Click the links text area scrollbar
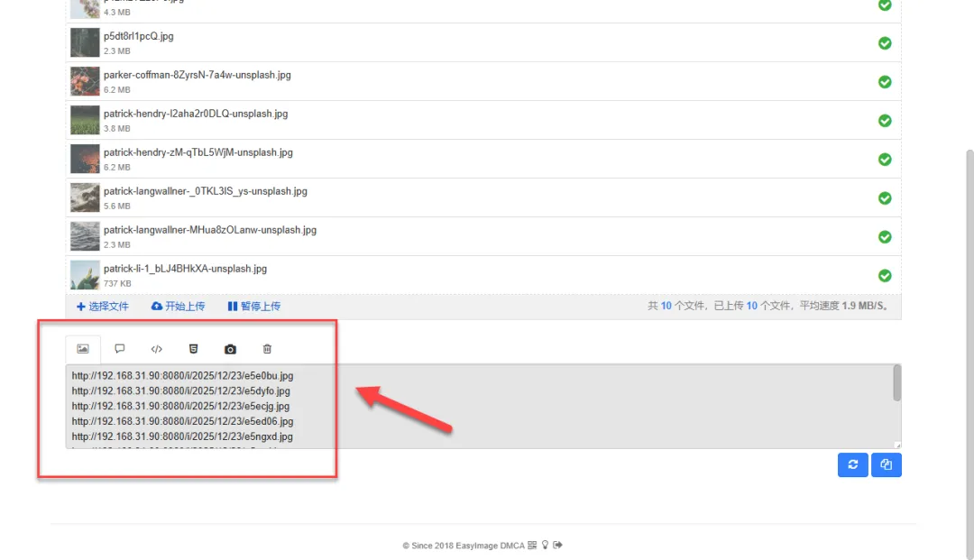Screen dimensions: 974x560 point(896,384)
